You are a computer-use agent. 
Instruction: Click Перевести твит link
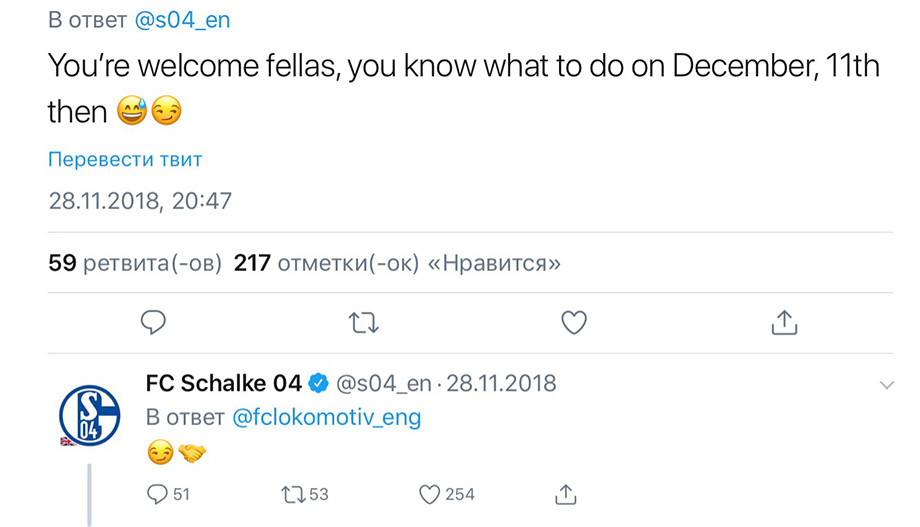point(125,159)
